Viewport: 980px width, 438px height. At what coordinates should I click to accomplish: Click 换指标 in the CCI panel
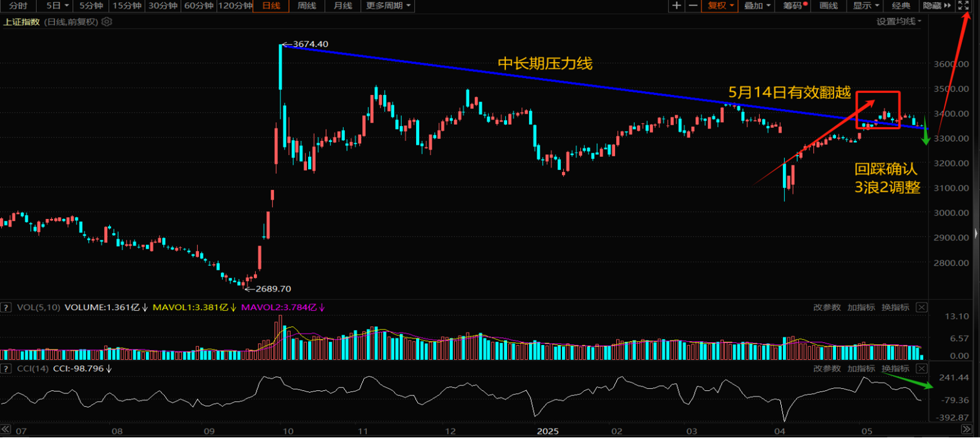[895, 368]
